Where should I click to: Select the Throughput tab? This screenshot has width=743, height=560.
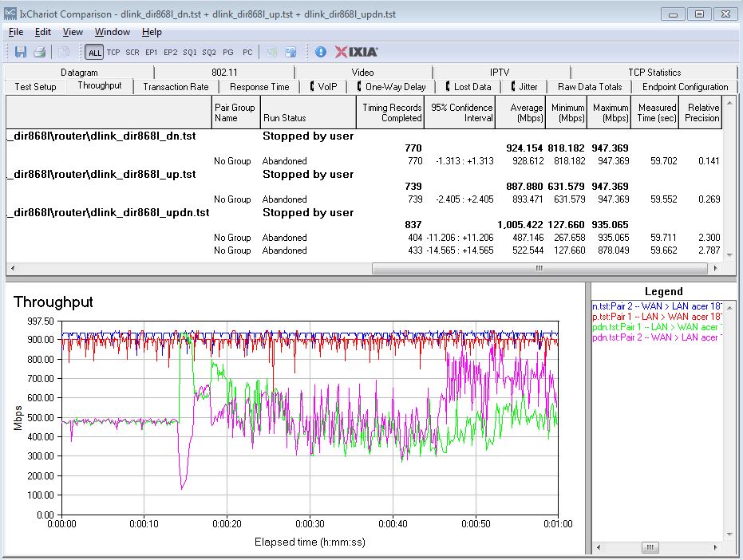tap(100, 85)
